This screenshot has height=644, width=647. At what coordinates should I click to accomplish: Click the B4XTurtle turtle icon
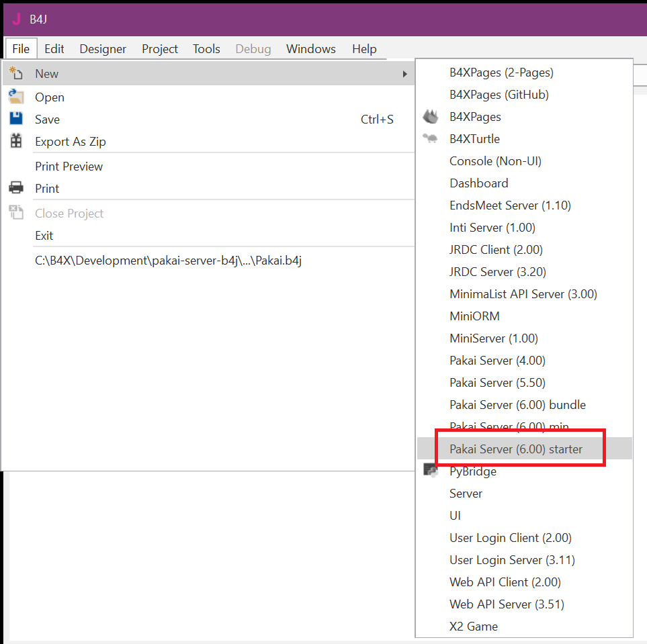[x=430, y=138]
